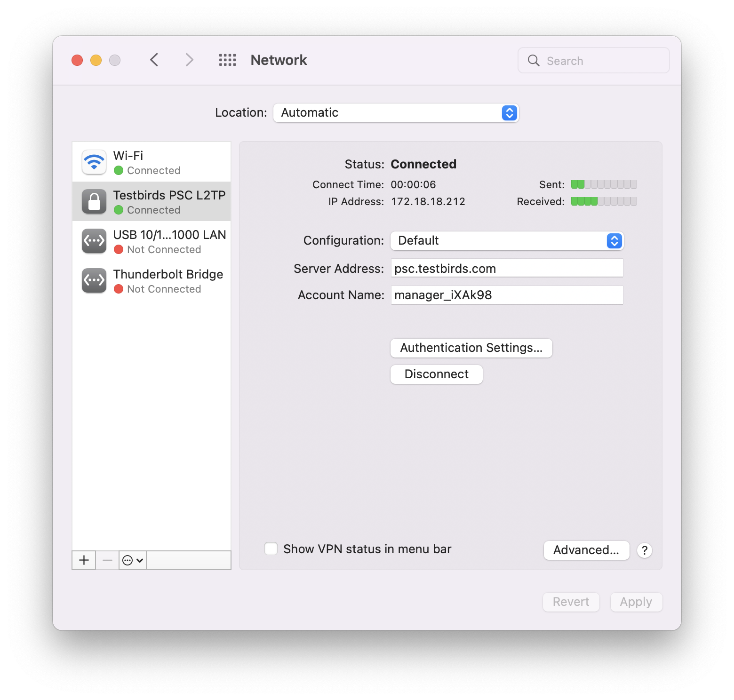Click the green status dot beside Wi-Fi
734x700 pixels.
point(119,171)
